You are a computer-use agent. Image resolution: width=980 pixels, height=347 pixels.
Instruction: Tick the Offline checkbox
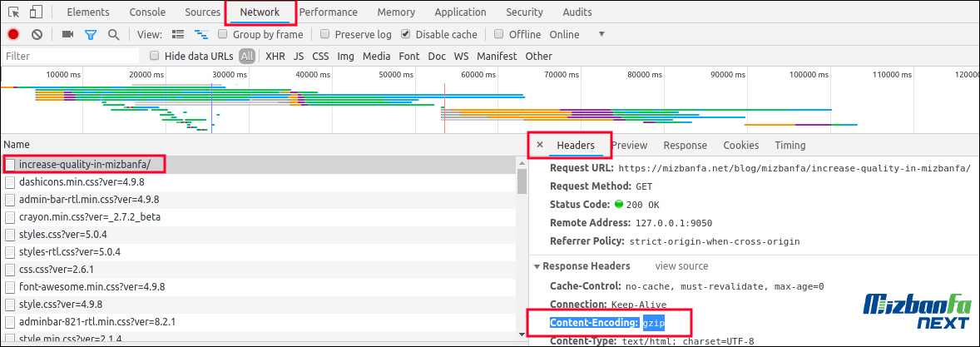tap(499, 34)
